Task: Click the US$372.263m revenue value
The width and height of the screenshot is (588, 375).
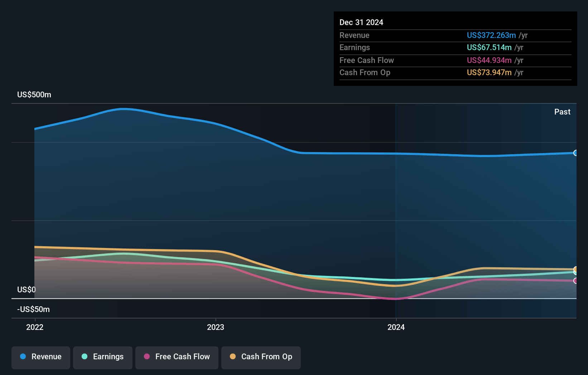Action: 491,35
